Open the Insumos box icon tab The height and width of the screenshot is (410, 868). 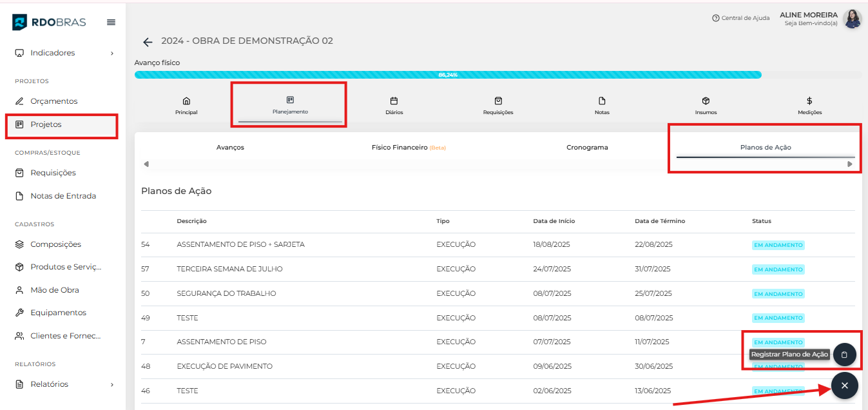(706, 105)
